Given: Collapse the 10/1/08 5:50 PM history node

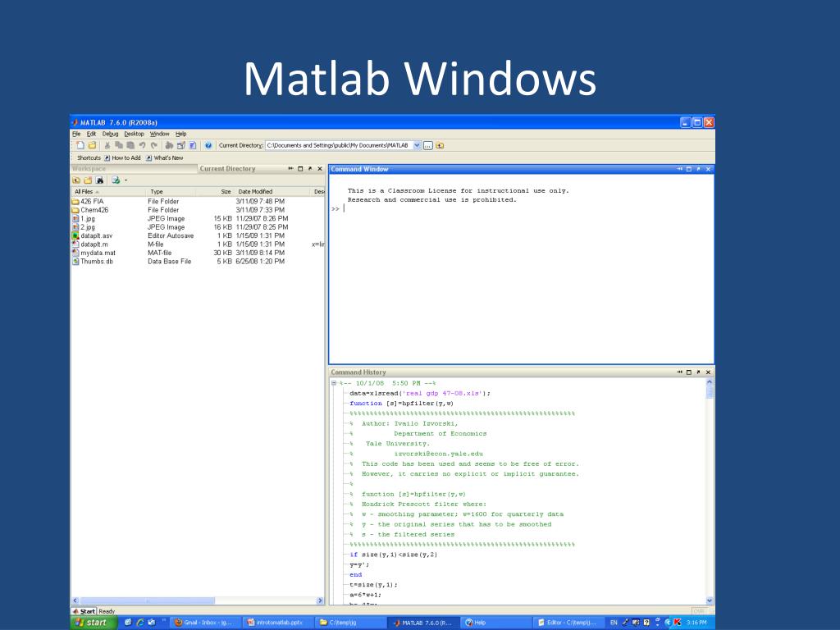Looking at the screenshot, I should coord(334,384).
